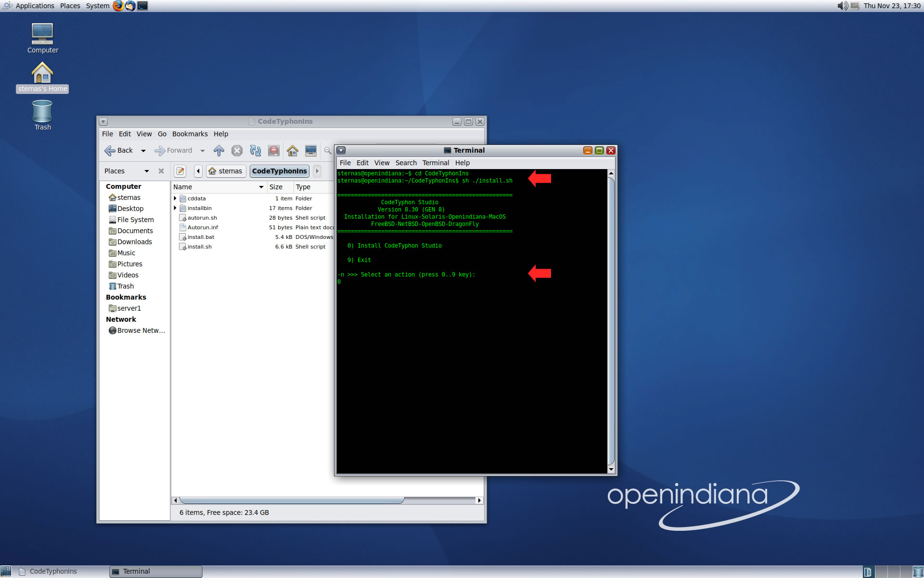The width and height of the screenshot is (924, 578).
Task: Open the Go menu in file manager
Action: coord(162,134)
